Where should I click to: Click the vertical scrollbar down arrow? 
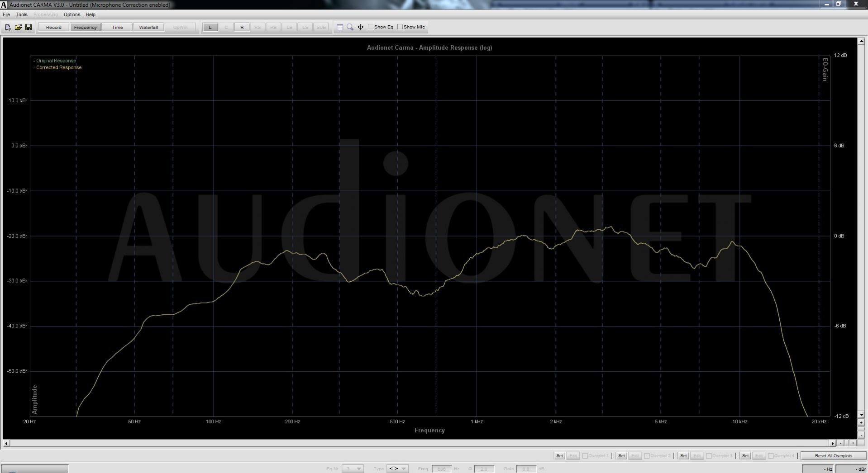861,414
